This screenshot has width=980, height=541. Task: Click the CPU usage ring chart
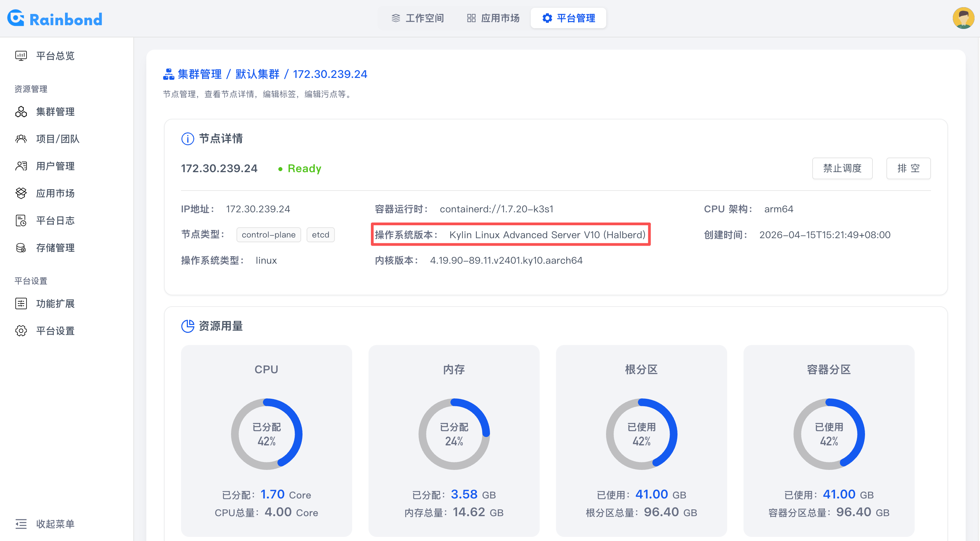pos(266,434)
